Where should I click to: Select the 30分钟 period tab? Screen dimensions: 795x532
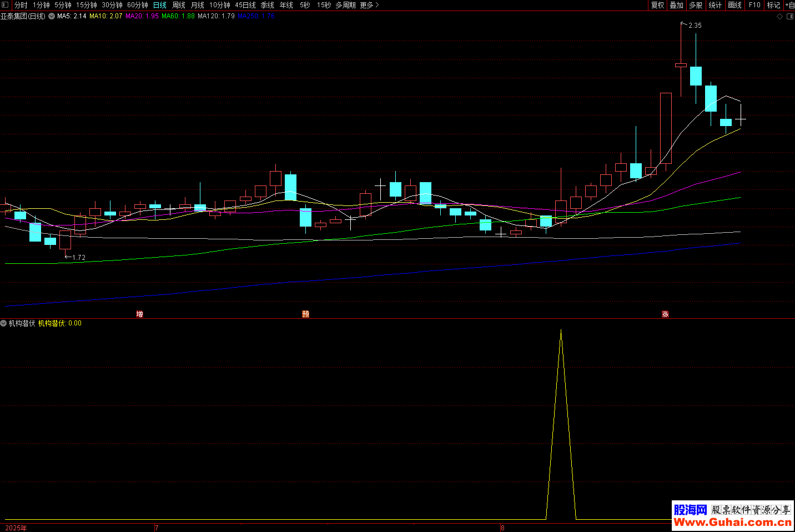click(112, 5)
